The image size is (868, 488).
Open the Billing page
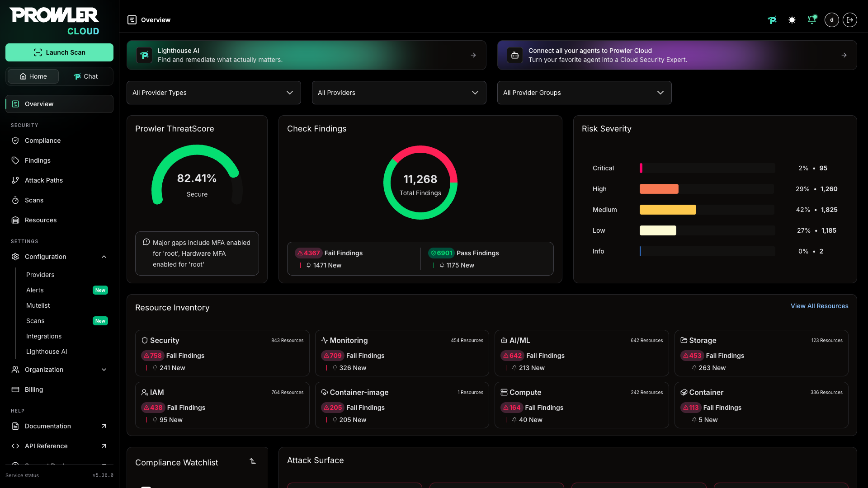pos(59,389)
